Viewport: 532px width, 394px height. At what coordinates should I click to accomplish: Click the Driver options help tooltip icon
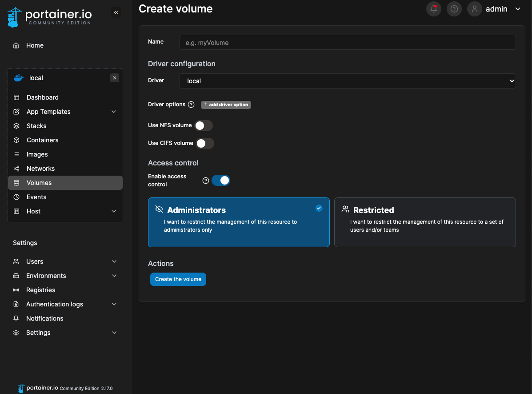[191, 105]
